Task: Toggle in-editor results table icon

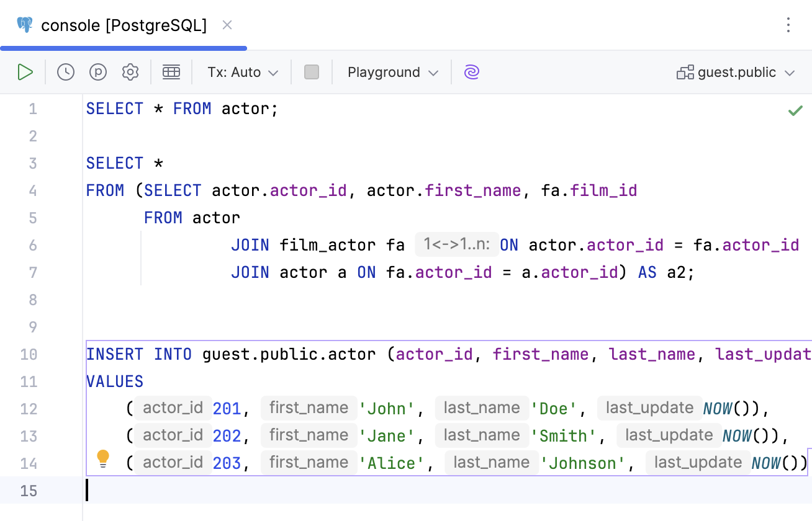Action: click(x=171, y=72)
